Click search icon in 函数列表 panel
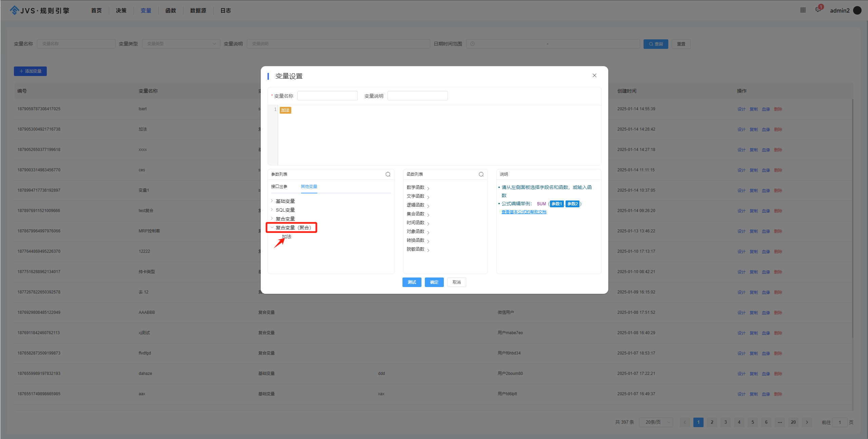 481,174
